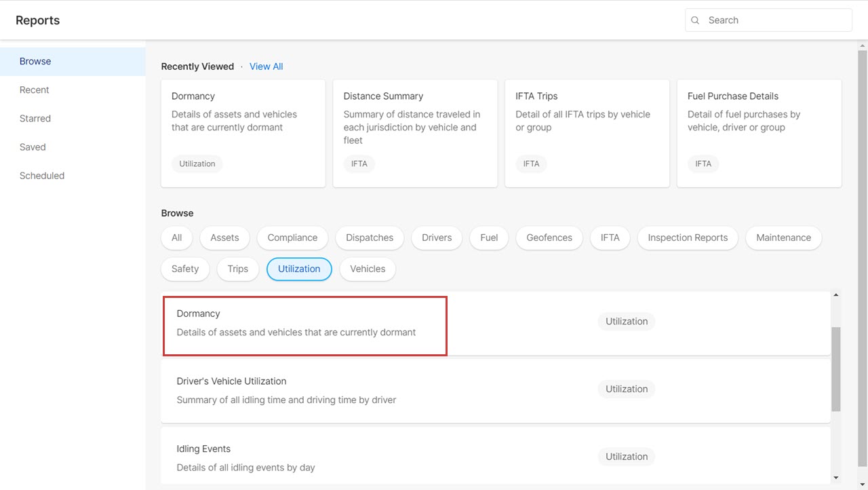The image size is (868, 490).
Task: Go to Starred reports
Action: point(73,118)
